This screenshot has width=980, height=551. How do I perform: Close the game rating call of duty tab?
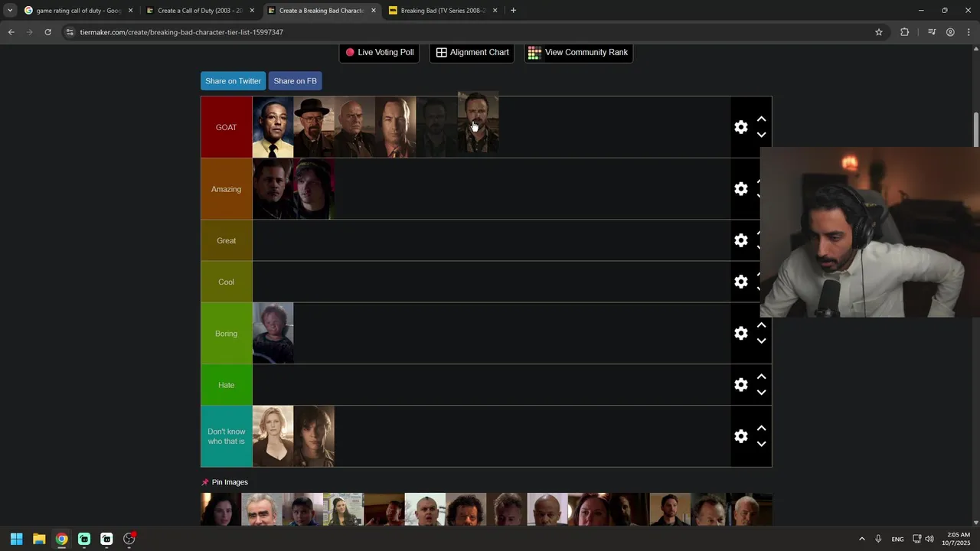pyautogui.click(x=130, y=11)
